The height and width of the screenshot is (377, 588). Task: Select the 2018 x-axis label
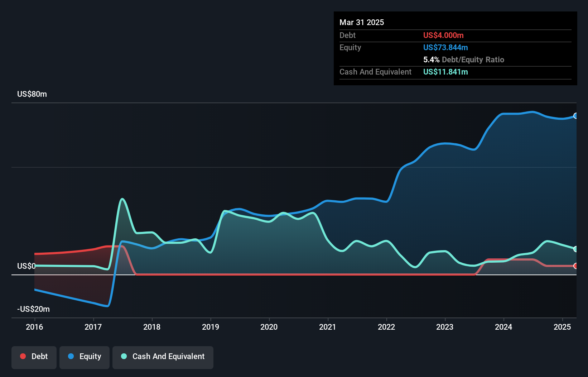pos(152,327)
